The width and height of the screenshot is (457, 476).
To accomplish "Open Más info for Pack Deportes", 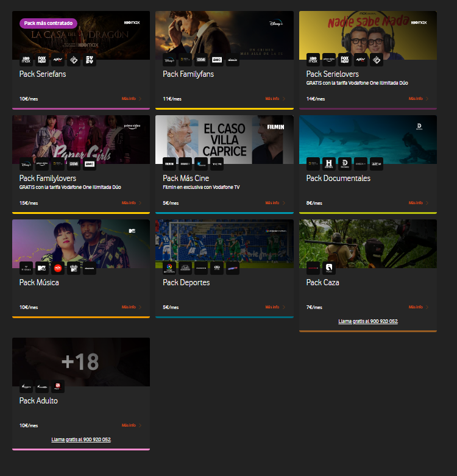I will [275, 307].
